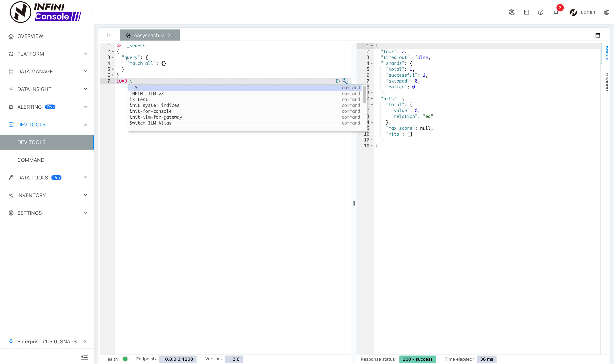This screenshot has width=614, height=364.
Task: Click the add new tab button
Action: point(187,35)
